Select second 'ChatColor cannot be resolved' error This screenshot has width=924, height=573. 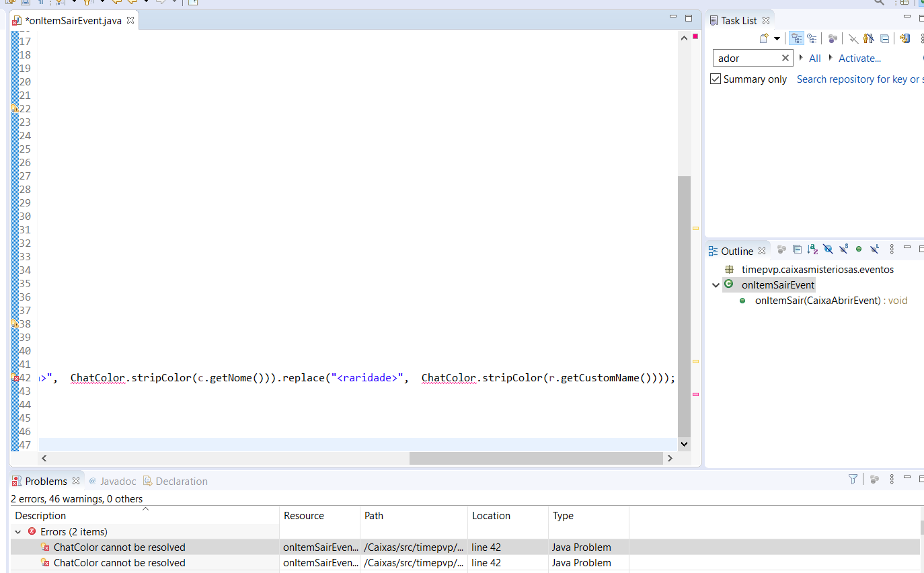[119, 563]
